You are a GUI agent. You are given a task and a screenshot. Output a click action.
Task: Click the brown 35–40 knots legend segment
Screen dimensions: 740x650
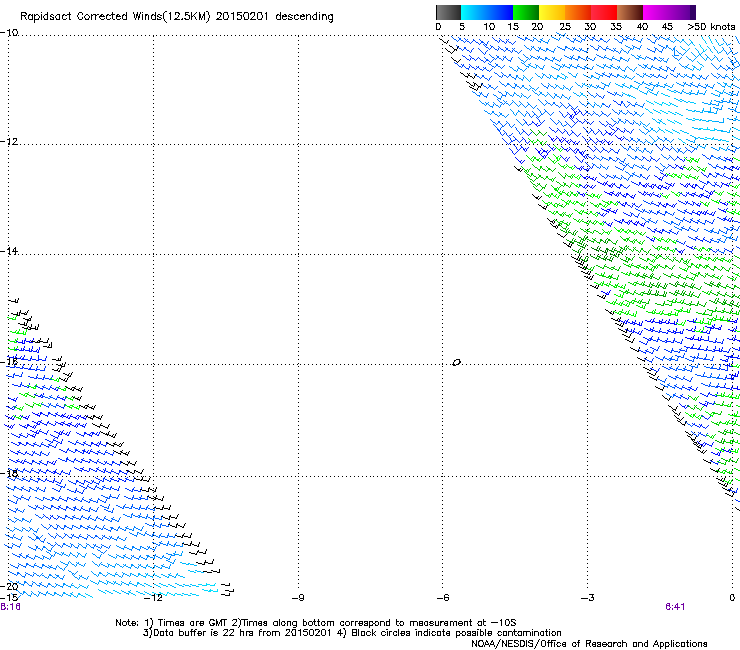[x=630, y=12]
